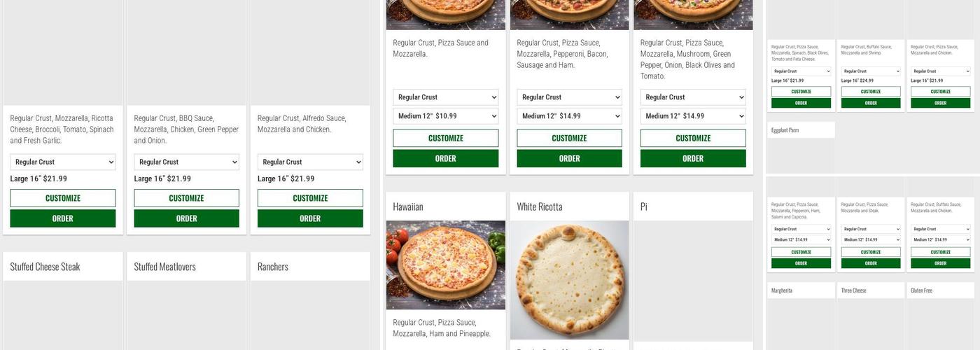Viewport: 980px width, 350px height.
Task: Order the Alfredo Sauce chicken pizza
Action: [310, 218]
